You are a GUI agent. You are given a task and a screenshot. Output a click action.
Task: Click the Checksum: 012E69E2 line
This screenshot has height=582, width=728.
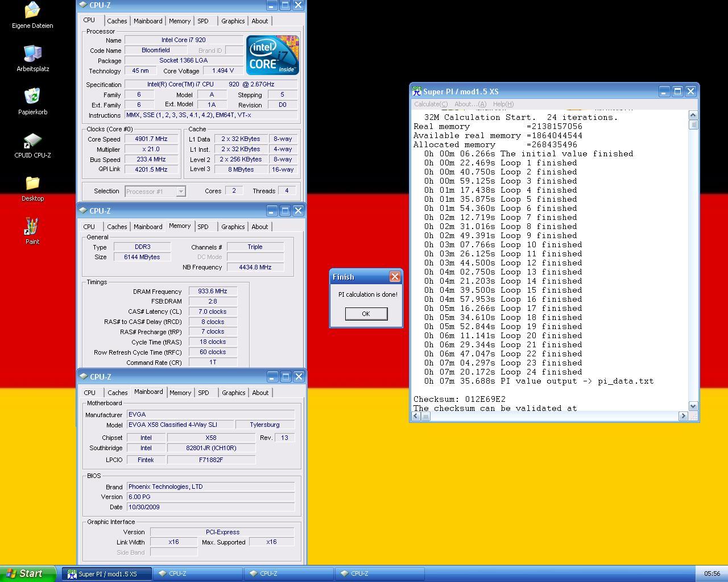[460, 399]
